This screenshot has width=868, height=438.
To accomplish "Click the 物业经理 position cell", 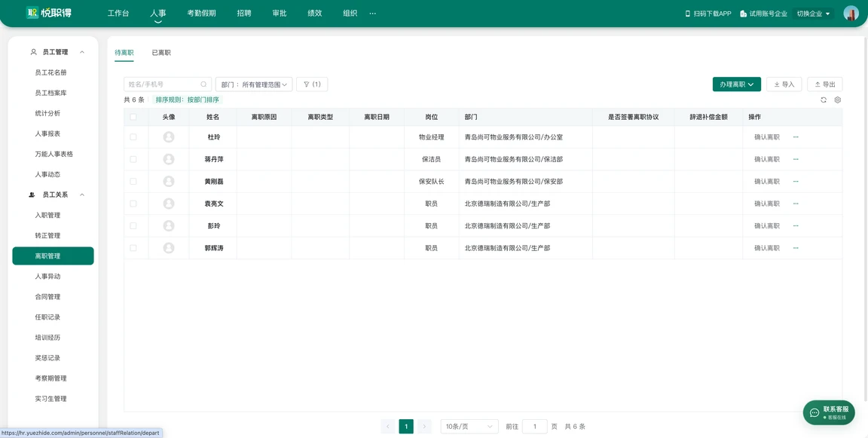I will (x=431, y=136).
